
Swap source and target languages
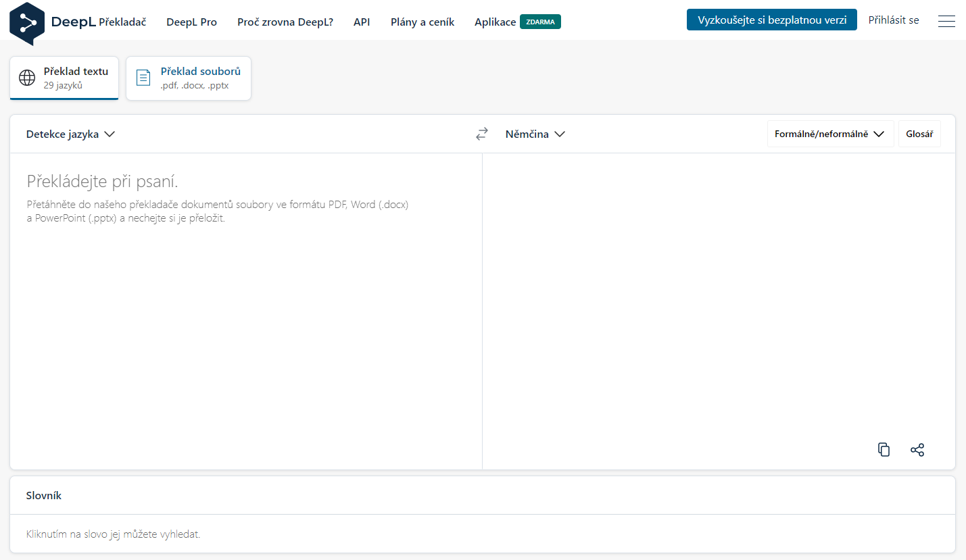point(481,134)
